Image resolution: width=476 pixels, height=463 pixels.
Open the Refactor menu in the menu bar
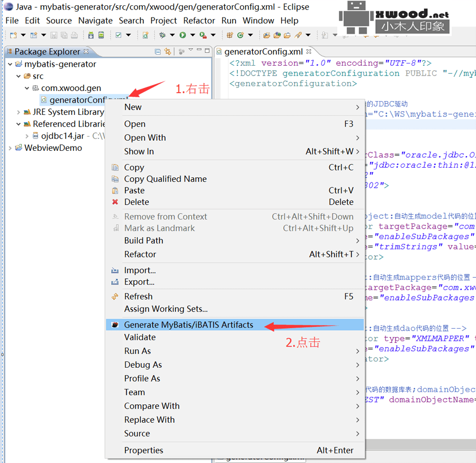click(x=199, y=21)
